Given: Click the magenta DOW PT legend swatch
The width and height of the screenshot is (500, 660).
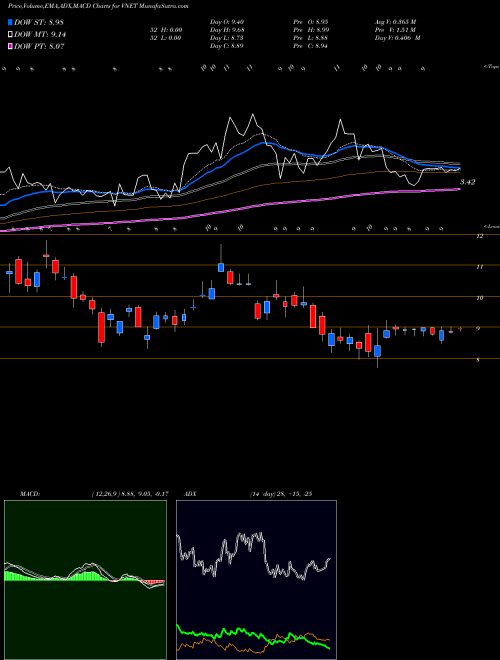Looking at the screenshot, I should coord(10,46).
